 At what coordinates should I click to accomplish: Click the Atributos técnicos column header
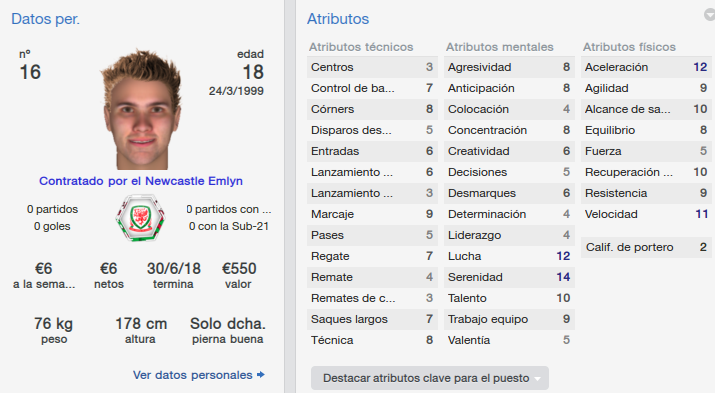click(x=361, y=47)
